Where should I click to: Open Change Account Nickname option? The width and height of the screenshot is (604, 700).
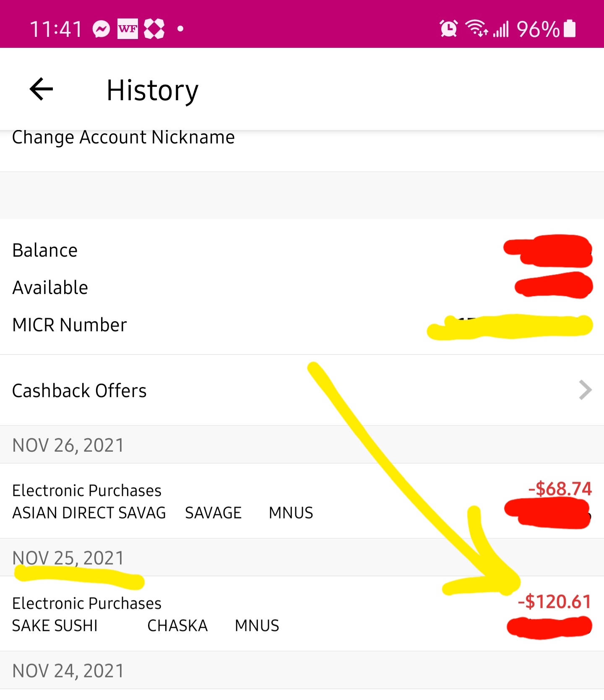pyautogui.click(x=123, y=138)
